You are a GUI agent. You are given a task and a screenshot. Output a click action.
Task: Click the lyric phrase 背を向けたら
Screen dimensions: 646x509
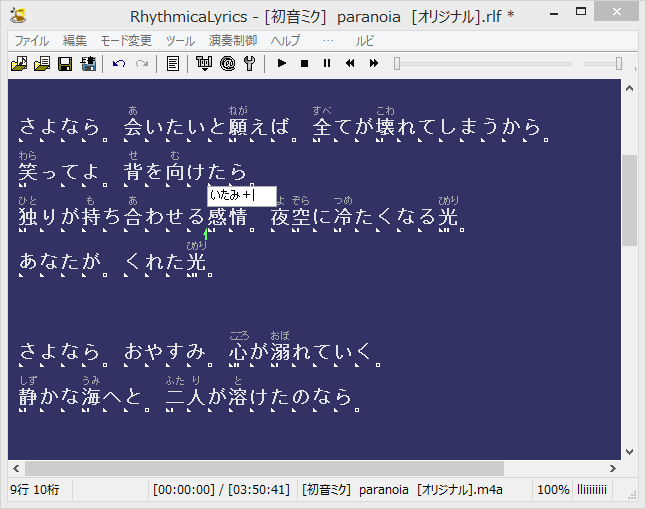point(185,171)
